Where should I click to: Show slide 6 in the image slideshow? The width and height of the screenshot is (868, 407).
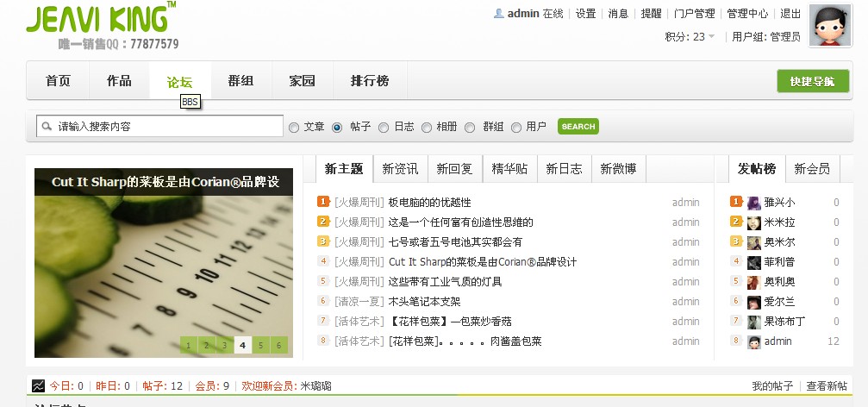(x=278, y=346)
